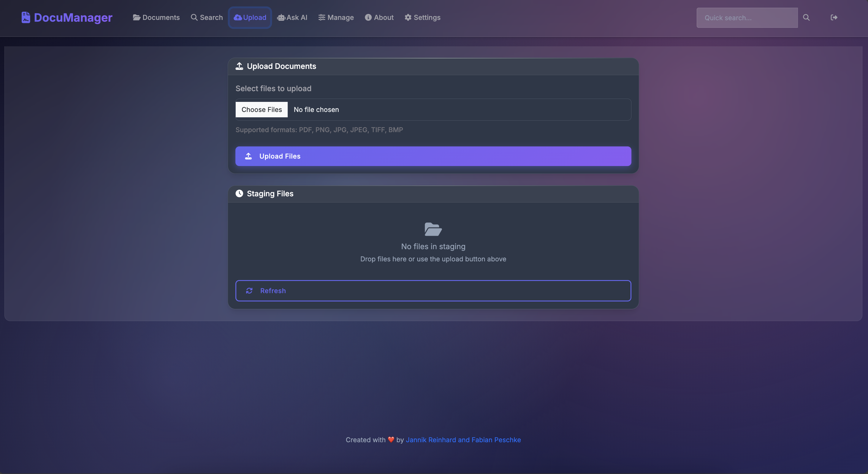The height and width of the screenshot is (474, 868).
Task: Click 'Drop files here or use the upload button above'
Action: coord(433,259)
